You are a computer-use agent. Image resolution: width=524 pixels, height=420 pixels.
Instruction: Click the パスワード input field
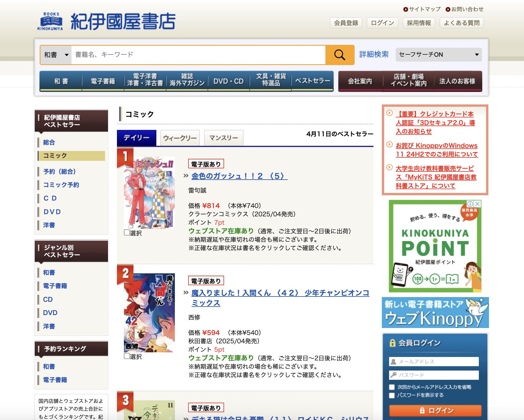(434, 375)
